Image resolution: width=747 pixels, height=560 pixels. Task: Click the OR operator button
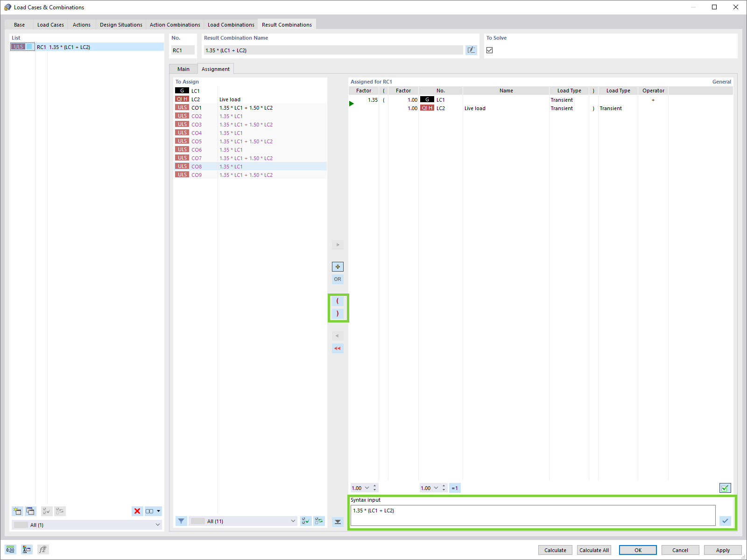click(338, 279)
